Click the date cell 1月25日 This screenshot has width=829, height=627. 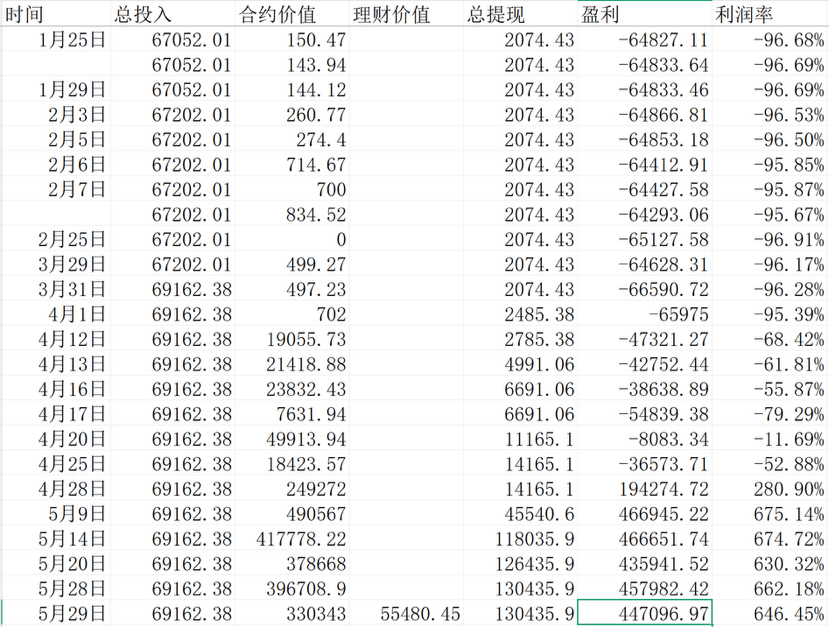[55, 40]
